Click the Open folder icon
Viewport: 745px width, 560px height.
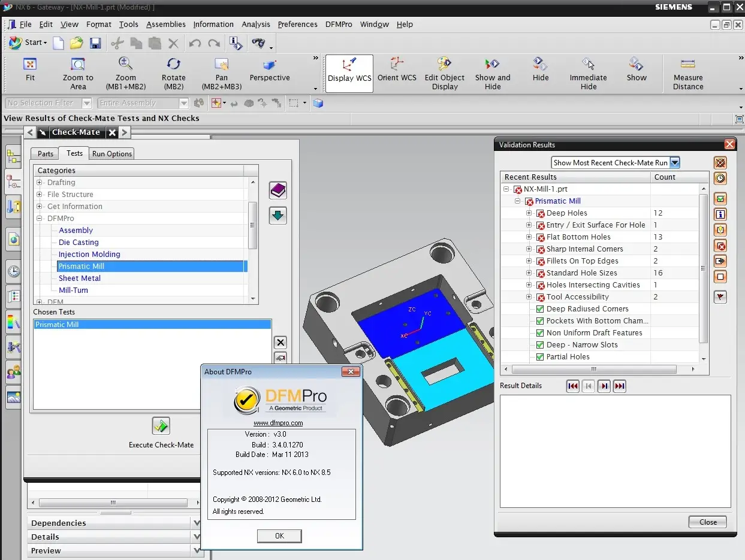point(76,43)
